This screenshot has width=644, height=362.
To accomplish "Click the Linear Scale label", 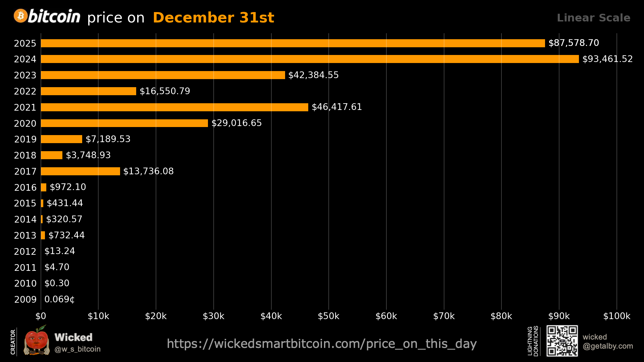I will point(593,18).
